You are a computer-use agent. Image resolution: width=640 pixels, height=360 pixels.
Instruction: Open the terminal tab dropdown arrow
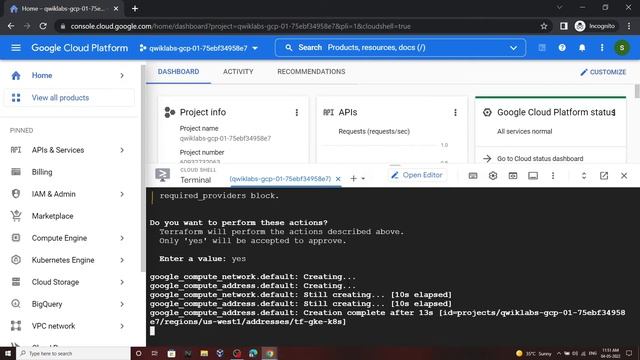click(x=363, y=179)
